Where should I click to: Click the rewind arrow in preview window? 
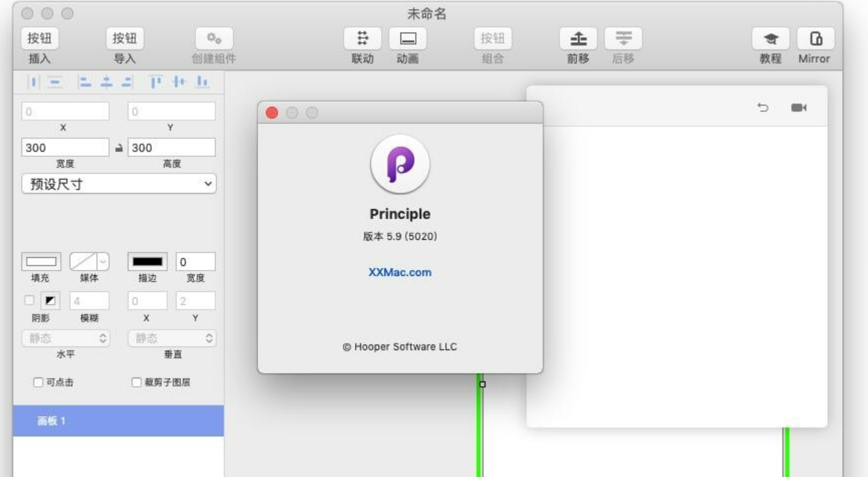(x=763, y=107)
